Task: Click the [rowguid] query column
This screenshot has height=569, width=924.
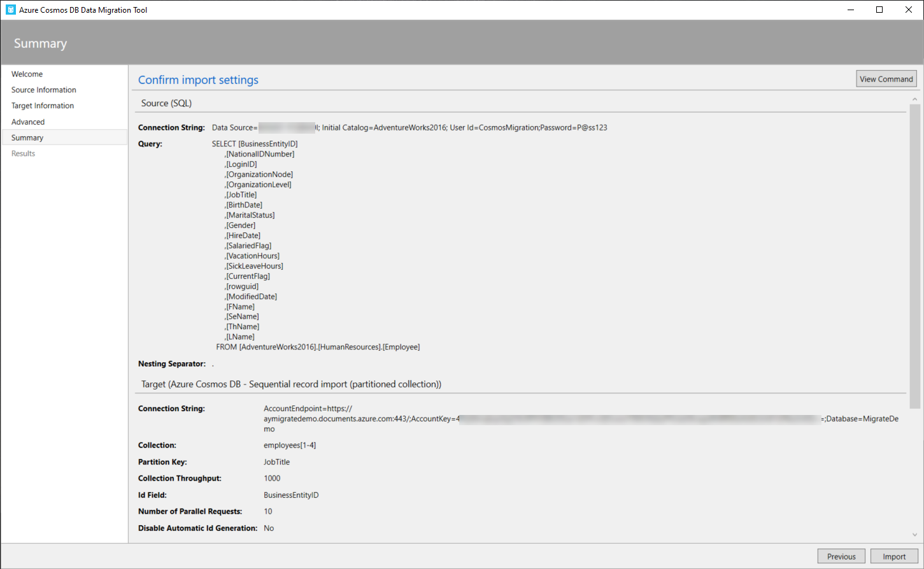Action: click(241, 286)
